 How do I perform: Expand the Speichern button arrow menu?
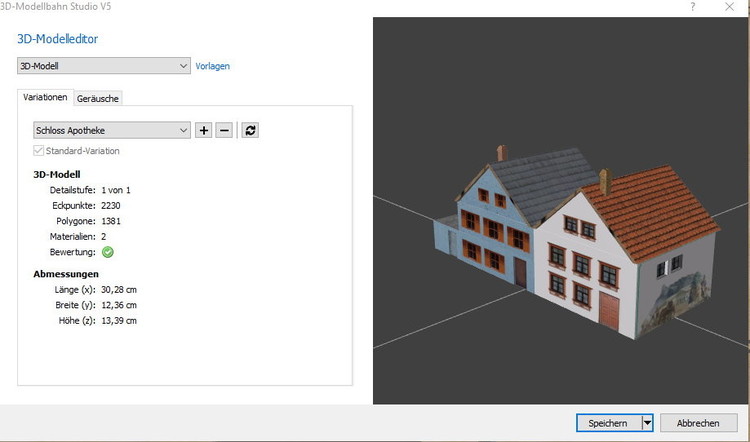647,423
